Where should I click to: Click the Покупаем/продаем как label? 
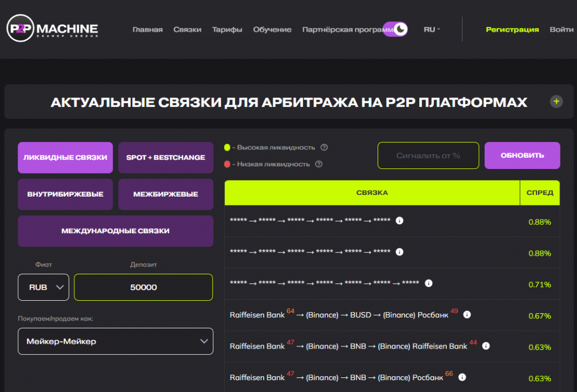[56, 318]
